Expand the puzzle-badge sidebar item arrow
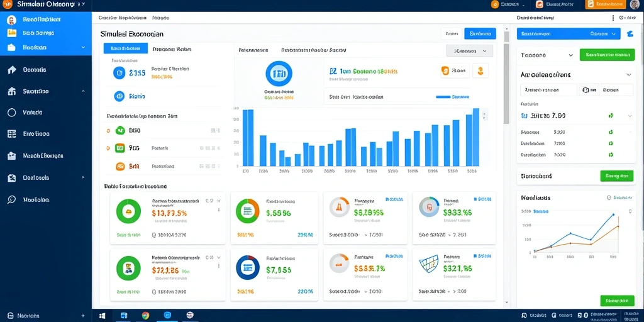 tap(84, 177)
